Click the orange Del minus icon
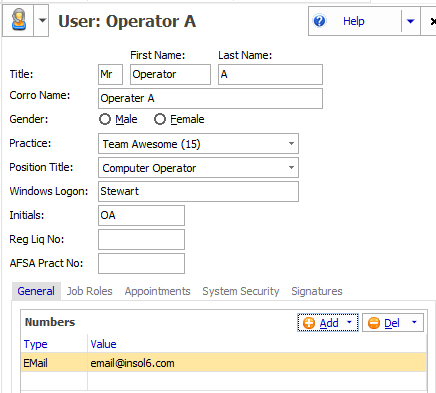 pyautogui.click(x=374, y=323)
